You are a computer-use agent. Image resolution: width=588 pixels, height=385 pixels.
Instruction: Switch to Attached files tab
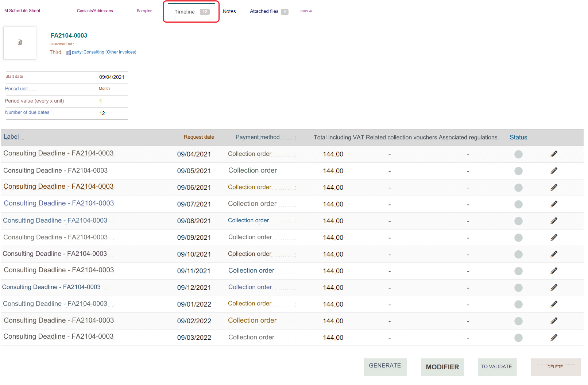point(269,11)
